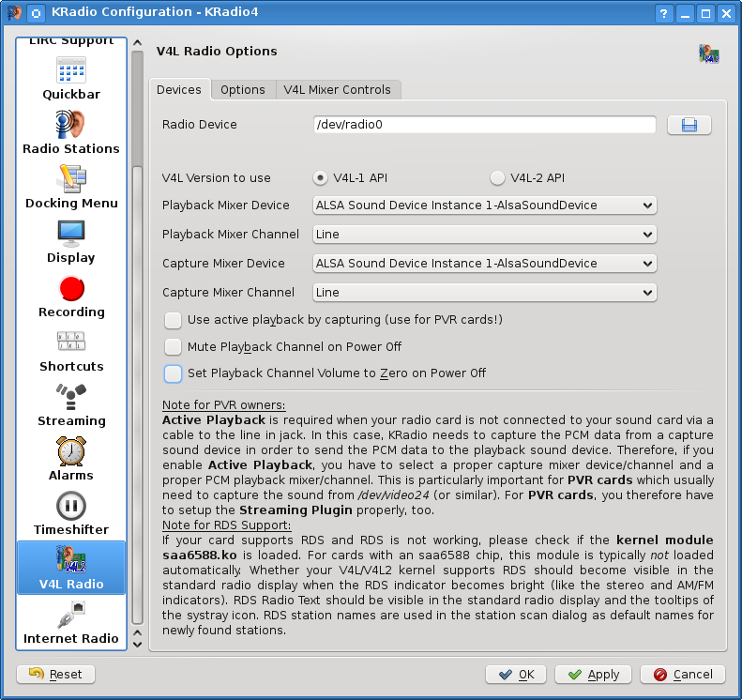Image resolution: width=742 pixels, height=700 pixels.
Task: Browse for the radio device file
Action: pos(689,125)
